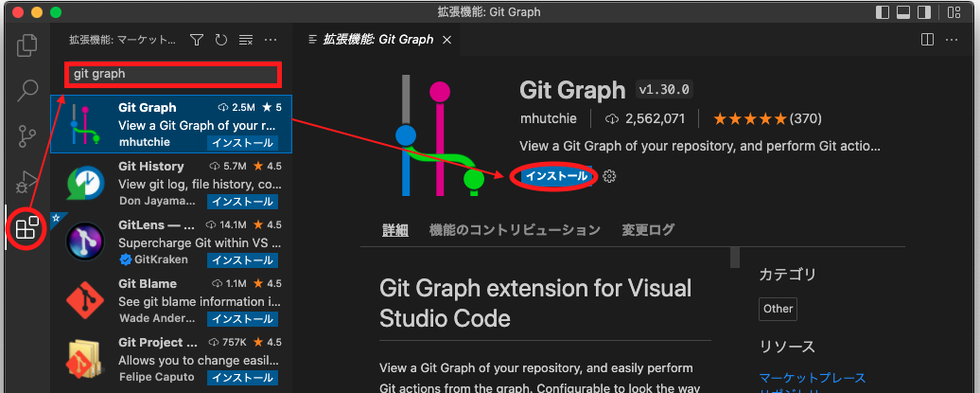Image resolution: width=980 pixels, height=393 pixels.
Task: Click the git graph search box
Action: (173, 74)
